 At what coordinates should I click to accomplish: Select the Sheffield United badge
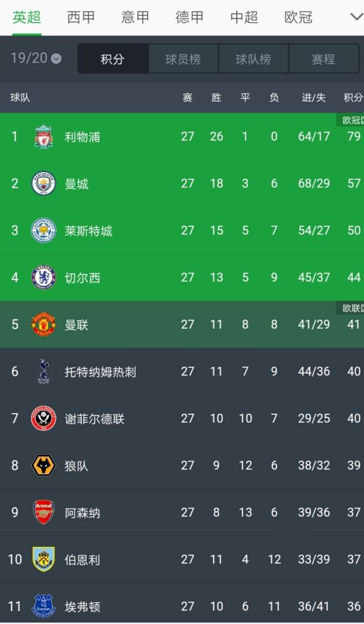[43, 418]
